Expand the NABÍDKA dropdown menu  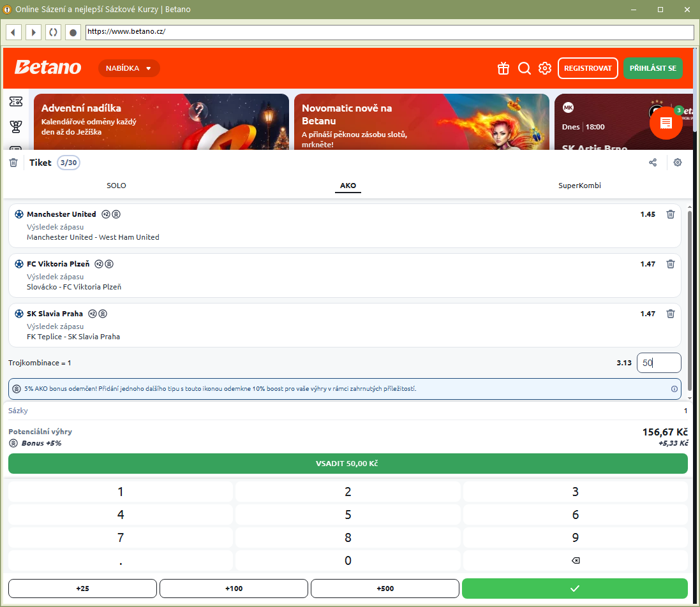click(129, 68)
